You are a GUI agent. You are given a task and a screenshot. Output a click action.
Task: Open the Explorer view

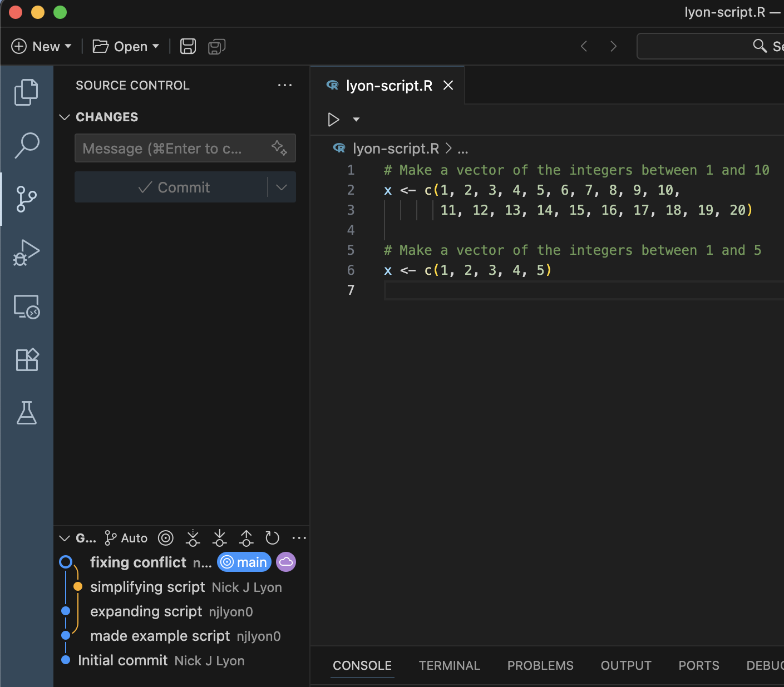click(26, 92)
